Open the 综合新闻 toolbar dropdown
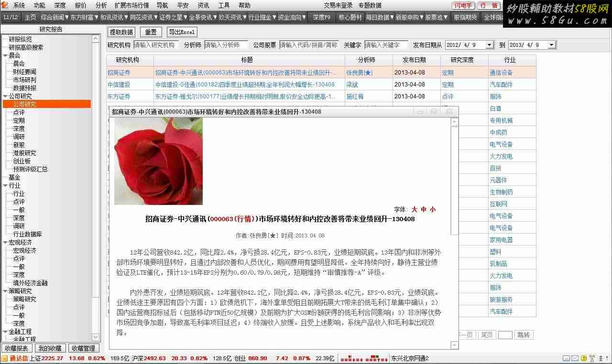Viewport: 612px width, 364px height. pos(55,17)
